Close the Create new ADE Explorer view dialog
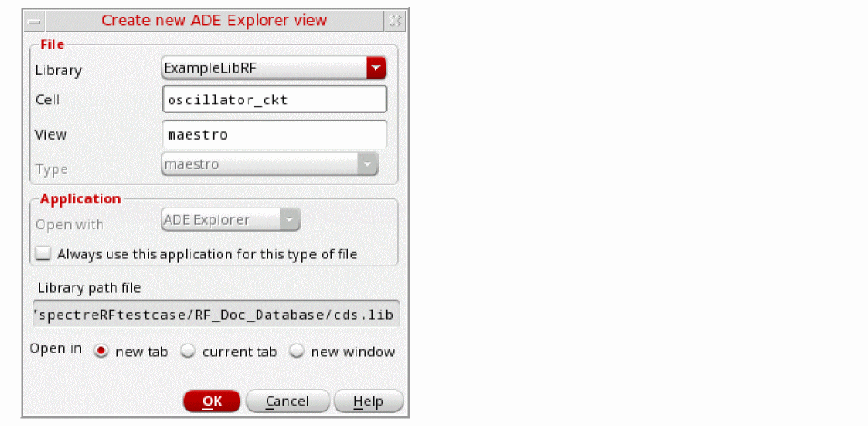The image size is (868, 426). click(395, 21)
